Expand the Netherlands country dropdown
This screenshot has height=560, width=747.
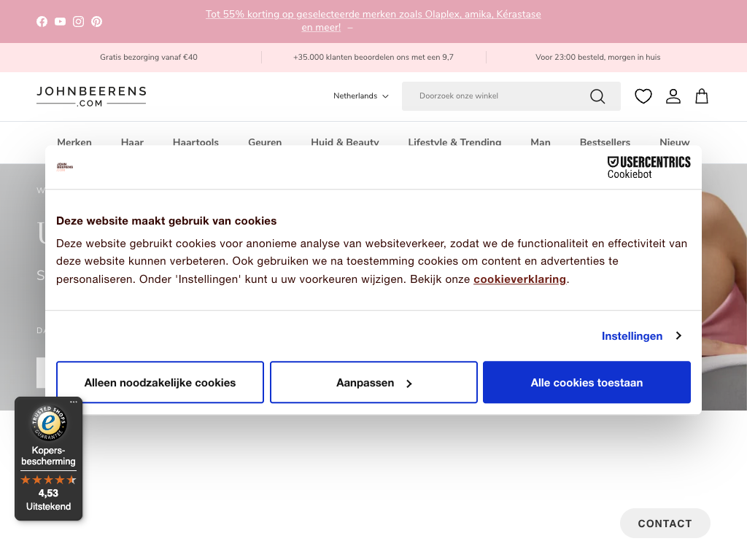click(361, 96)
